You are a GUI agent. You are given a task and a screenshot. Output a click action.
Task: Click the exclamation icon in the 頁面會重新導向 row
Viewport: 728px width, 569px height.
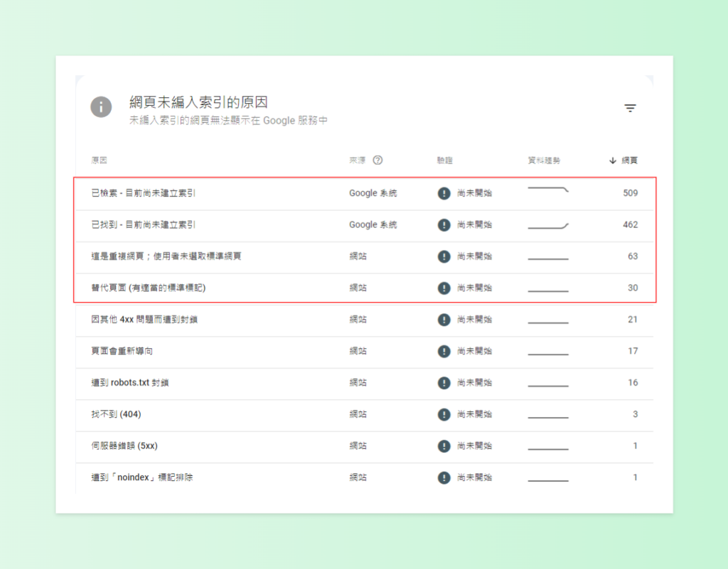point(444,351)
